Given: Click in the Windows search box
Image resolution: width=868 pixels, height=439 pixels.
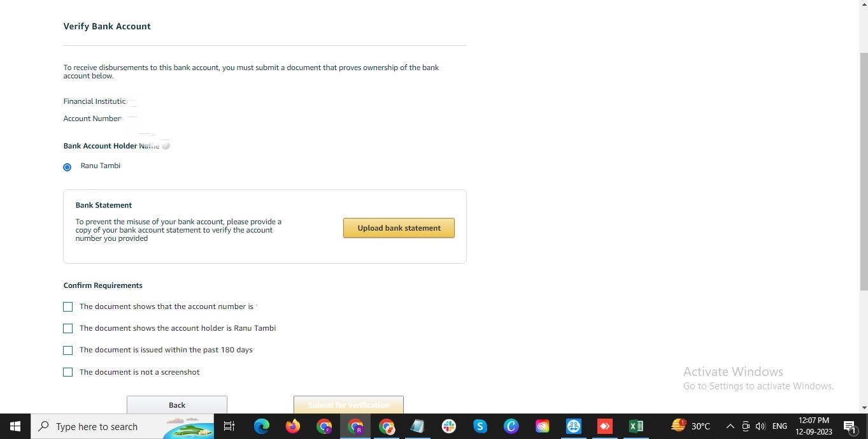Looking at the screenshot, I should 122,426.
